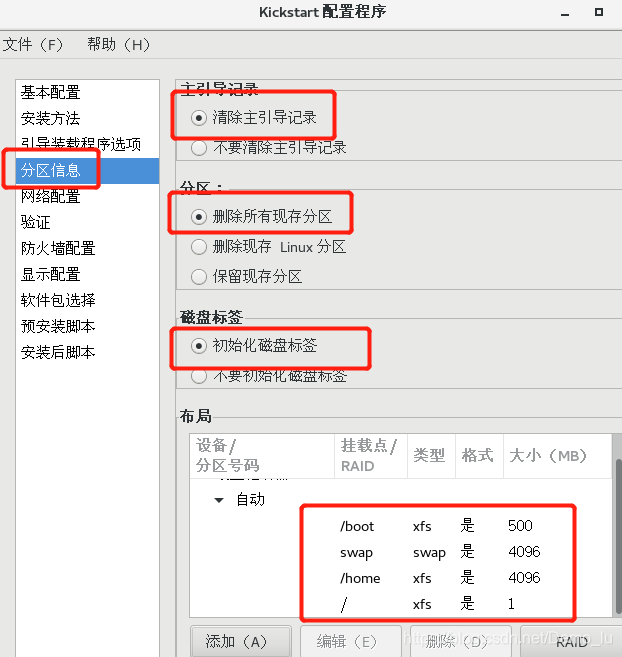Click the 删除 (D) button
622x657 pixels.
(461, 641)
